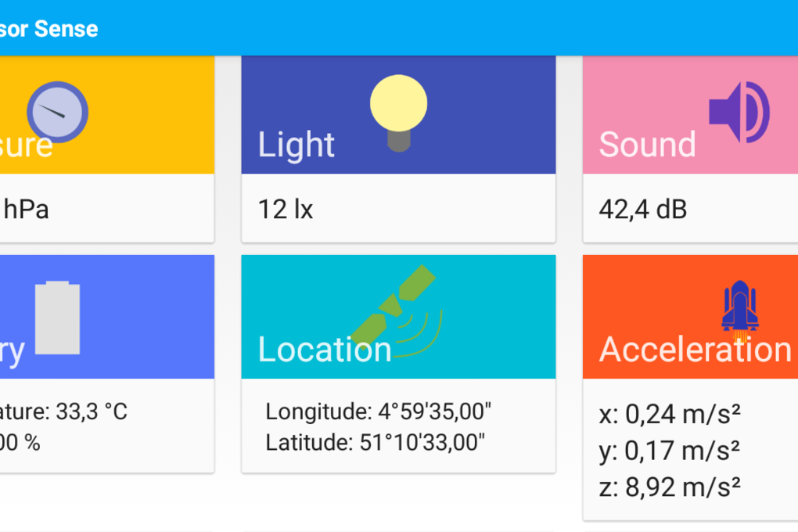Click the yellow light bulb icon

tap(398, 113)
